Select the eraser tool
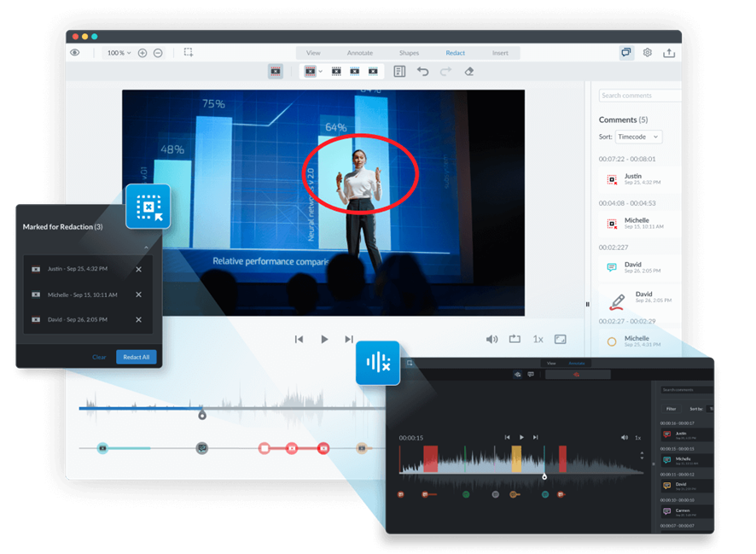 468,72
